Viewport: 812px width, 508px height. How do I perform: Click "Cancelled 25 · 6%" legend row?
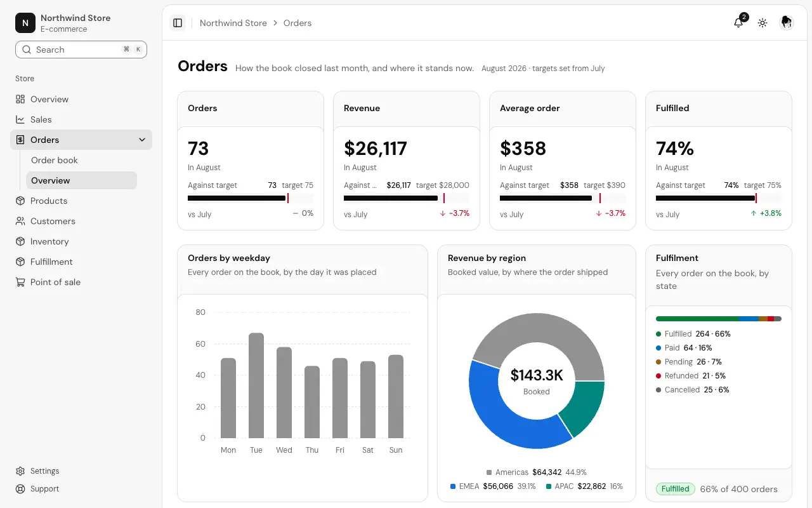[x=693, y=390]
